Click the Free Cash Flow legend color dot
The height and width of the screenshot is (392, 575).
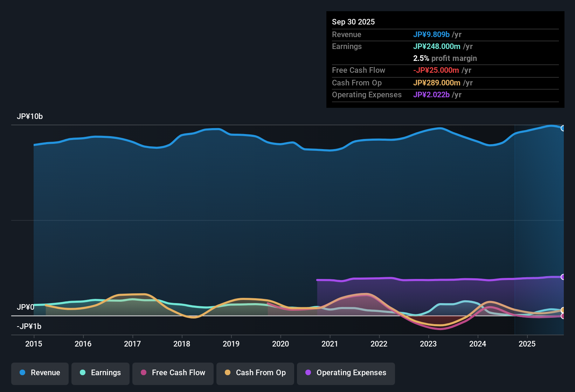(x=143, y=373)
